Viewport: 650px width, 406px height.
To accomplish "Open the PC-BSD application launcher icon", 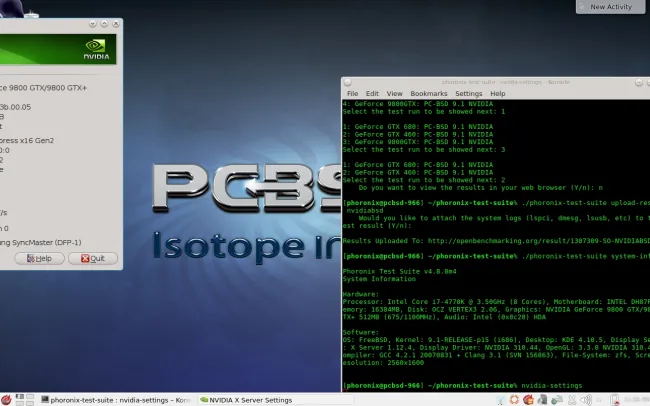I will [x=8, y=398].
